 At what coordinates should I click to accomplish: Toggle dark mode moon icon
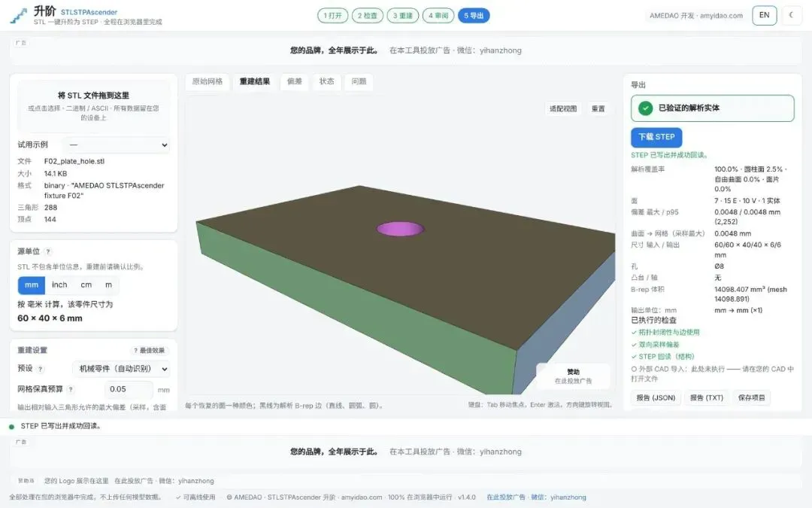(x=791, y=16)
